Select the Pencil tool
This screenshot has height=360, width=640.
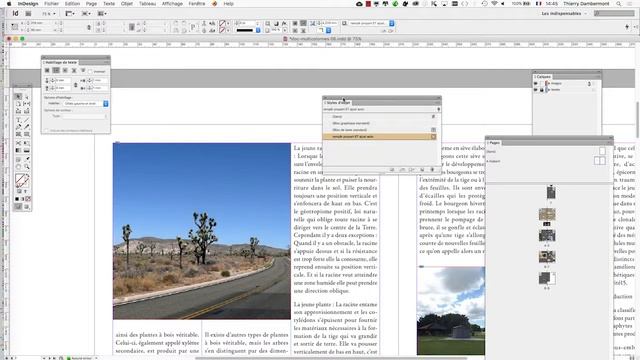click(x=27, y=127)
